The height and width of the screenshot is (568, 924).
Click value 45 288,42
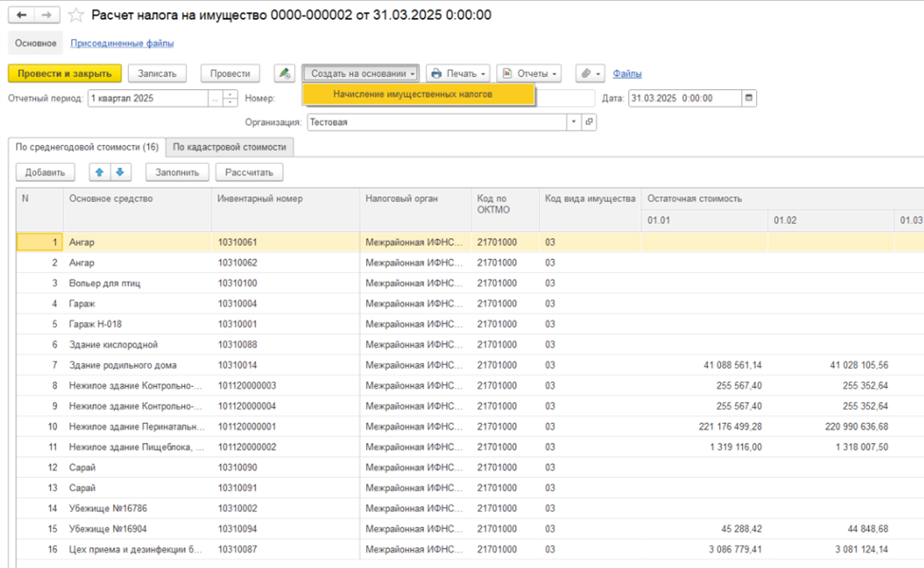click(741, 529)
